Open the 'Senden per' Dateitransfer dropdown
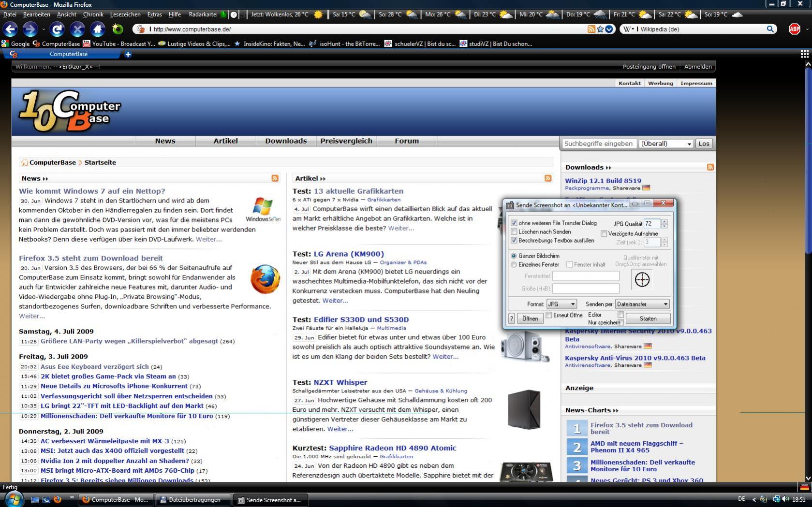The height and width of the screenshot is (507, 812). tap(642, 304)
